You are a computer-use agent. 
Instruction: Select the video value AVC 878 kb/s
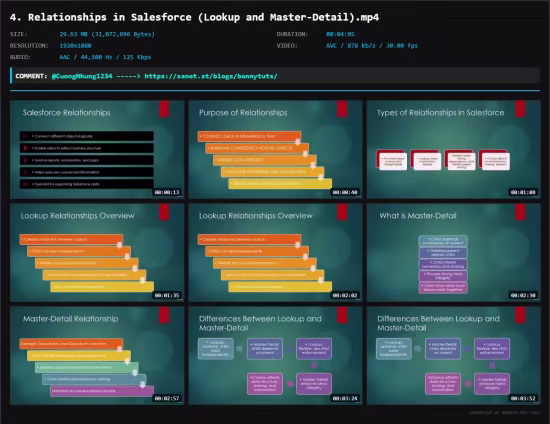(x=372, y=46)
